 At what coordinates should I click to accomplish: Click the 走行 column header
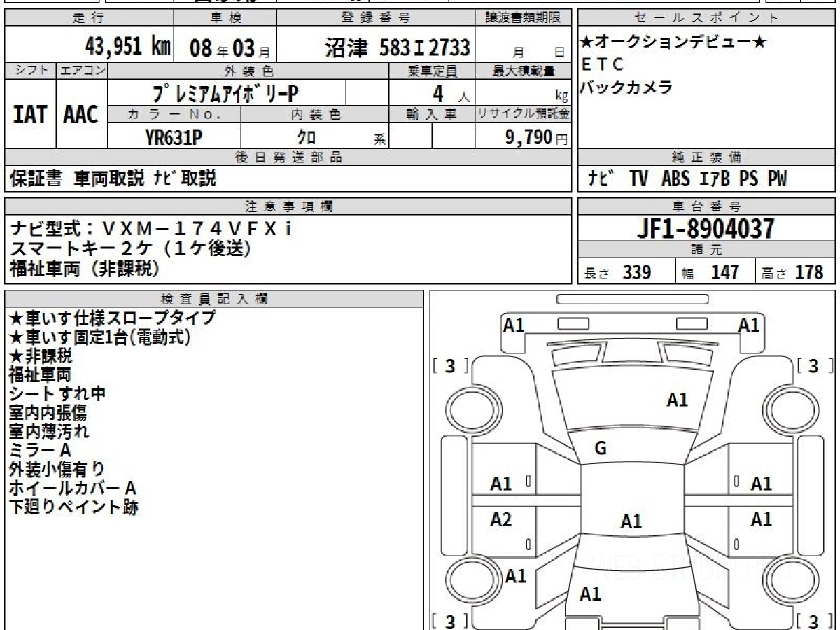[x=87, y=18]
